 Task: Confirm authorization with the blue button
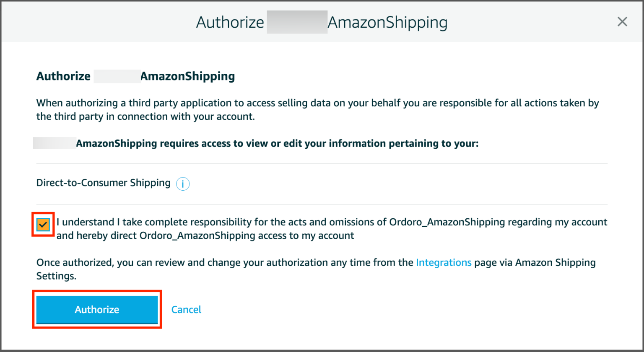tap(97, 310)
